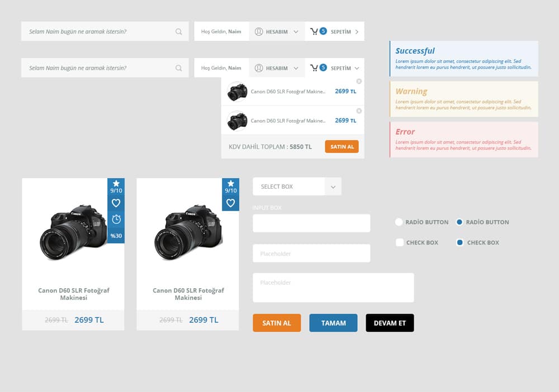Click the account person icon next to HESABIM
Image resolution: width=559 pixels, height=392 pixels.
tap(259, 31)
